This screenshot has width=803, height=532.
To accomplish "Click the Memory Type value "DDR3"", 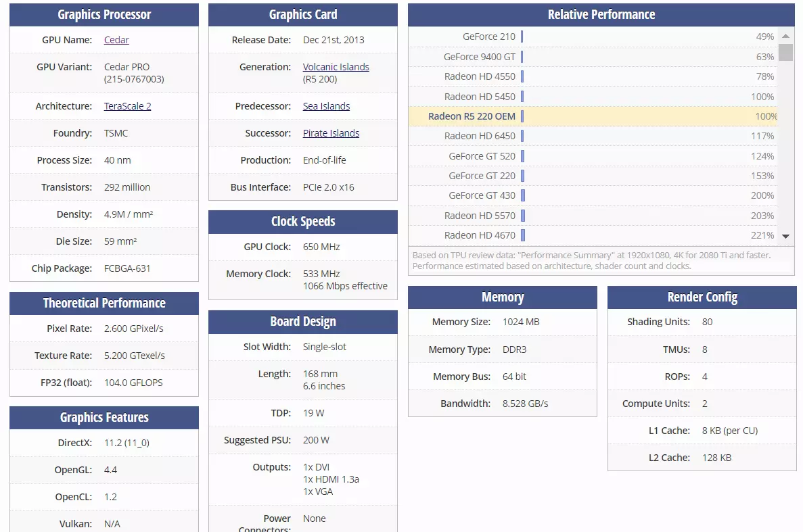I will pyautogui.click(x=514, y=349).
